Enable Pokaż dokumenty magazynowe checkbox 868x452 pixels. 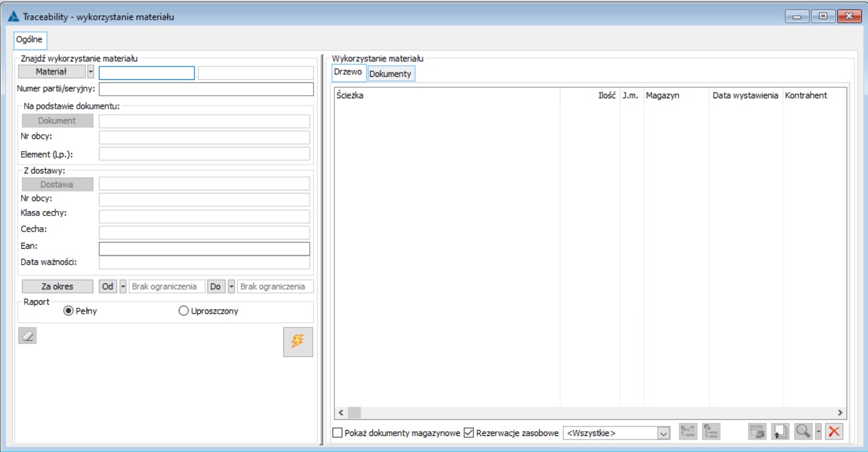tap(337, 433)
